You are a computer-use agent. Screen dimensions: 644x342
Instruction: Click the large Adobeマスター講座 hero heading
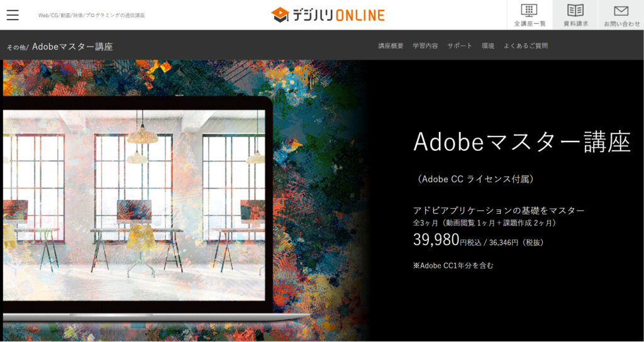(x=521, y=142)
